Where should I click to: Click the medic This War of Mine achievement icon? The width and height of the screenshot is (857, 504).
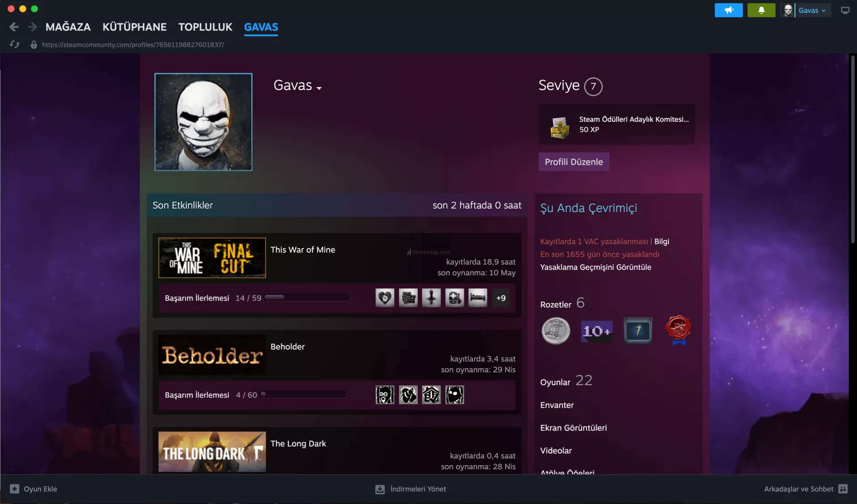454,298
